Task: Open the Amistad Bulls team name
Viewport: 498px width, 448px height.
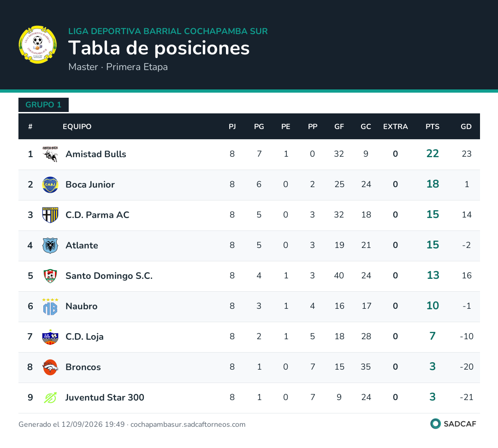Action: [x=95, y=154]
